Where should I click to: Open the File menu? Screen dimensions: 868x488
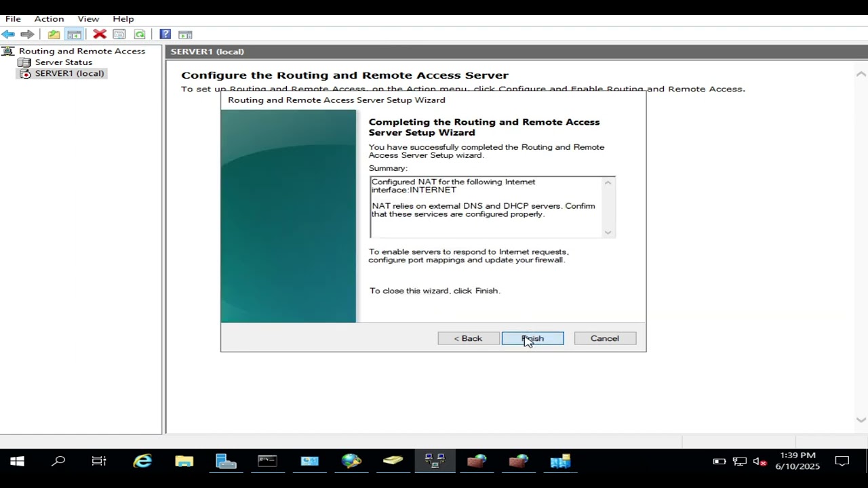click(x=13, y=18)
